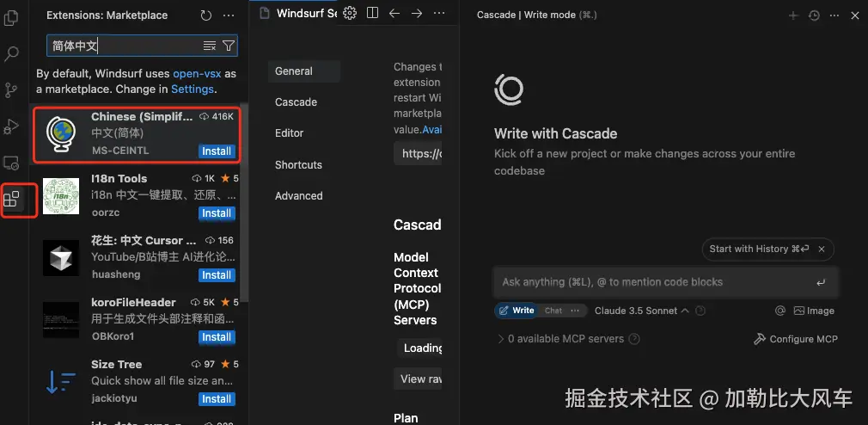Follow the open-vsx link
Screen dimensions: 868x425
(197, 74)
